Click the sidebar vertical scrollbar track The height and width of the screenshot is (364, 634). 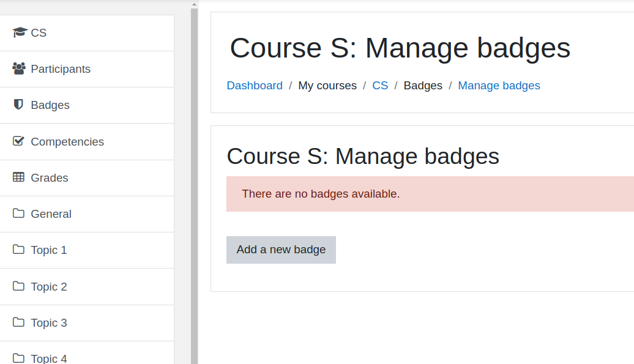194,186
